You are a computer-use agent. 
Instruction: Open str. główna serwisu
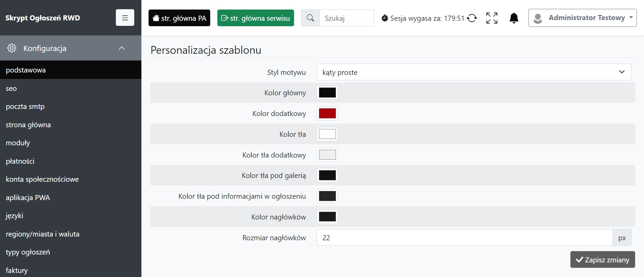tap(256, 18)
